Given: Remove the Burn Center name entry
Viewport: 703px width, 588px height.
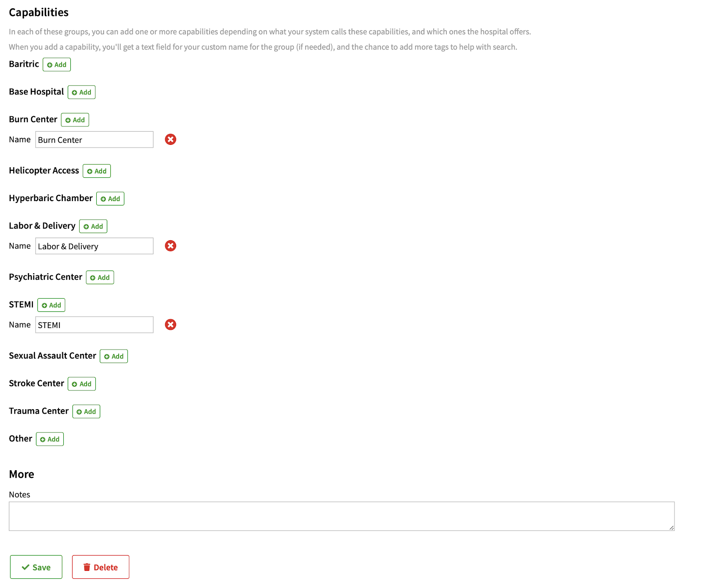Looking at the screenshot, I should [170, 140].
